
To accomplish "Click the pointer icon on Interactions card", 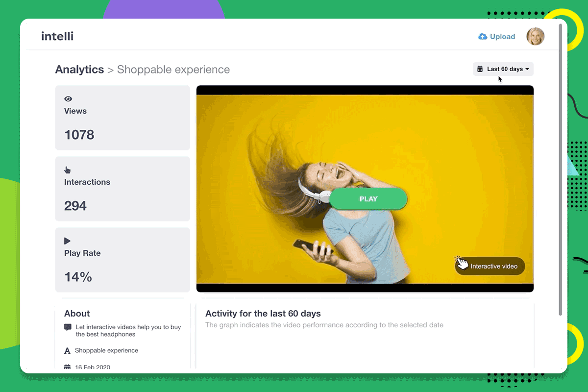I will coord(68,170).
